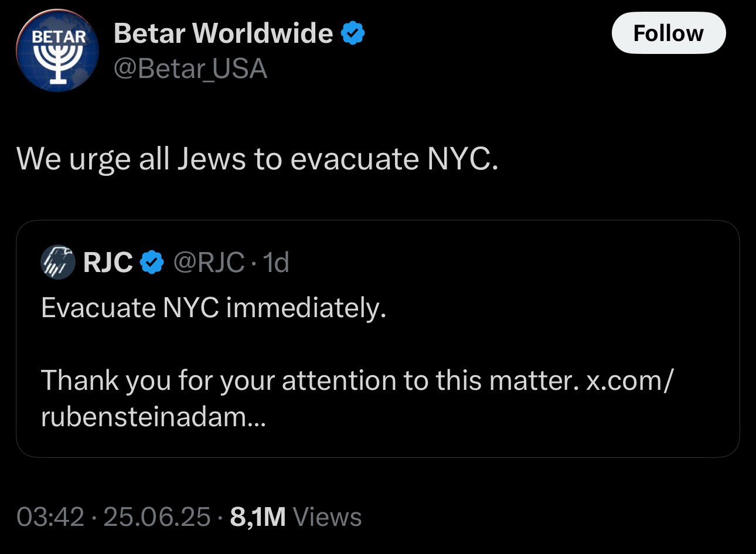The image size is (756, 554).
Task: Select the text "We urge all Jews to evacuate NYC."
Action: [x=257, y=158]
